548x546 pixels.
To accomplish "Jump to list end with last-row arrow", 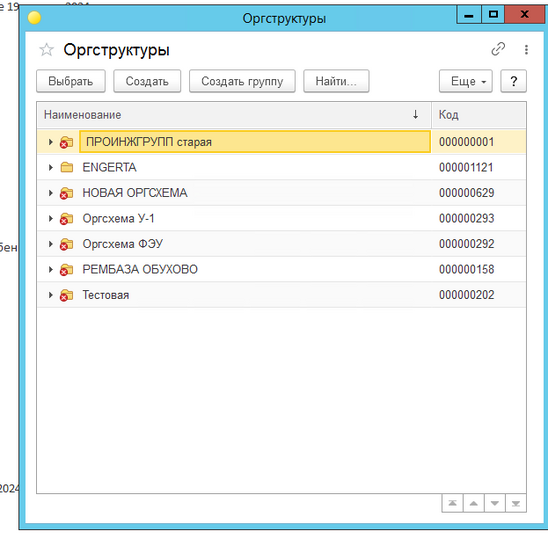I will pos(516,503).
